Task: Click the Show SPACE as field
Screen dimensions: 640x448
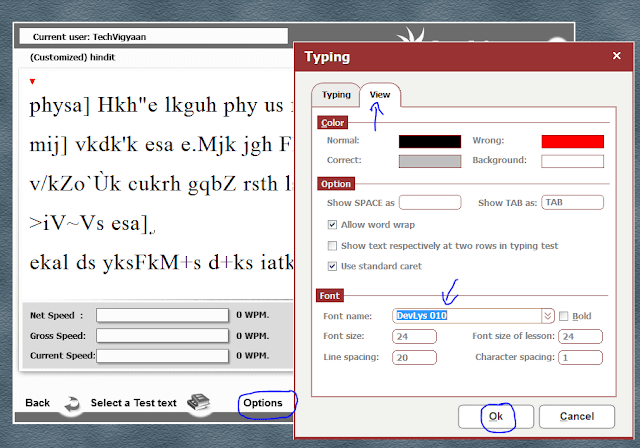Action: click(430, 202)
